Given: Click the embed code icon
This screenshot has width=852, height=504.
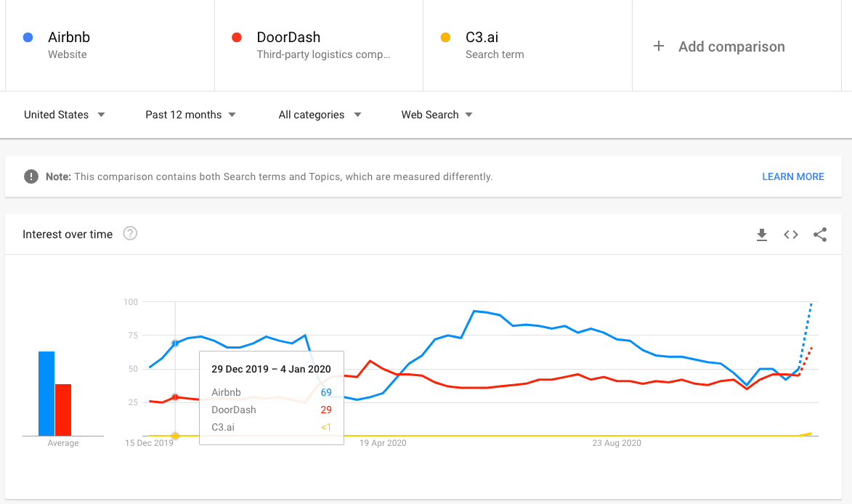Looking at the screenshot, I should point(791,235).
